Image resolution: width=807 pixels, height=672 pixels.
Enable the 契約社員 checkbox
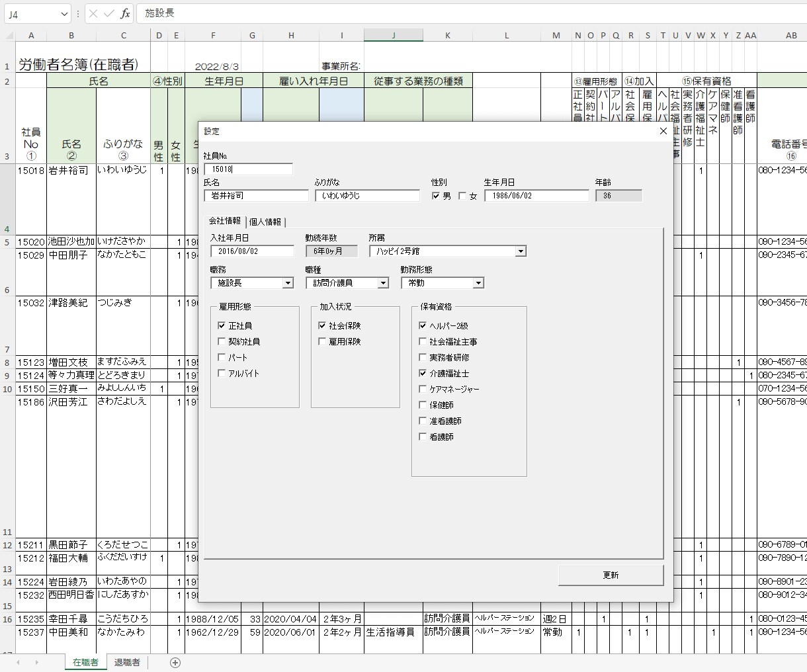pyautogui.click(x=222, y=341)
